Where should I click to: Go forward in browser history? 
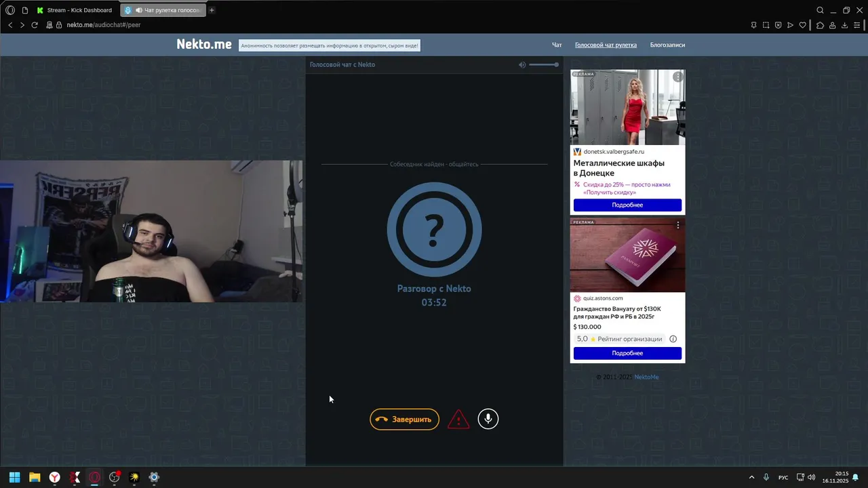[x=22, y=25]
